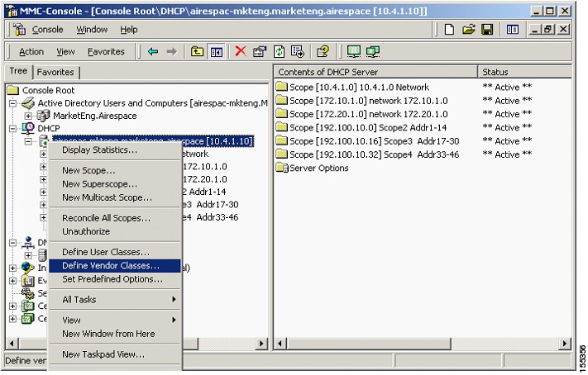Click the Export List toolbar icon
The image size is (588, 375).
pos(298,51)
